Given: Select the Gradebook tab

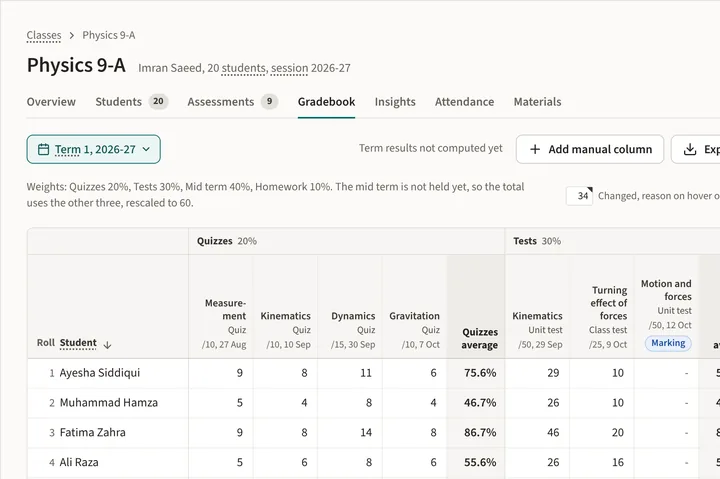Looking at the screenshot, I should point(326,102).
